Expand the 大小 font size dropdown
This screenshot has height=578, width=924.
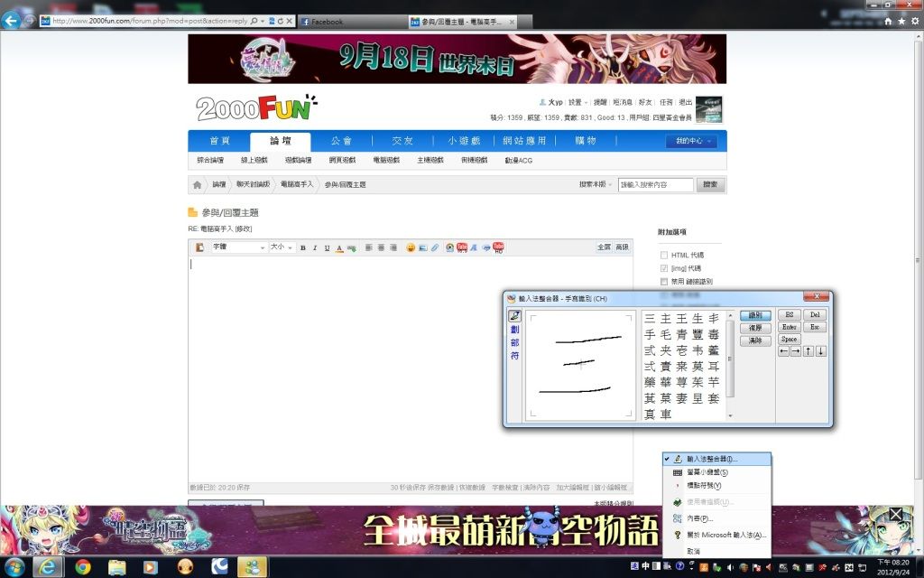coord(282,247)
